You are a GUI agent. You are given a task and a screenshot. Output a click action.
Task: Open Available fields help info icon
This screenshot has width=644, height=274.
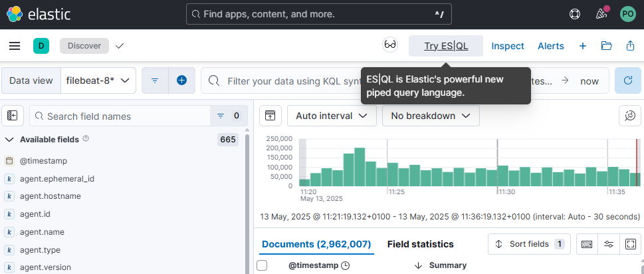click(x=86, y=139)
